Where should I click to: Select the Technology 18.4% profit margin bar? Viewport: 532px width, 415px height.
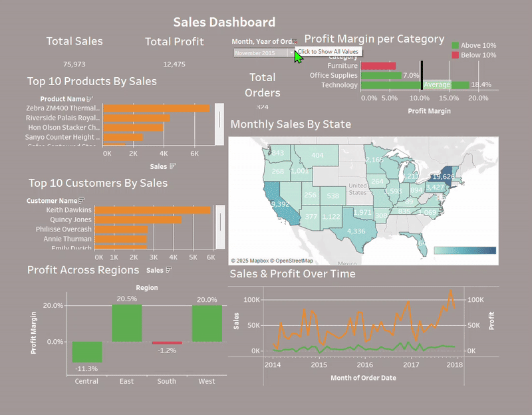tap(415, 85)
